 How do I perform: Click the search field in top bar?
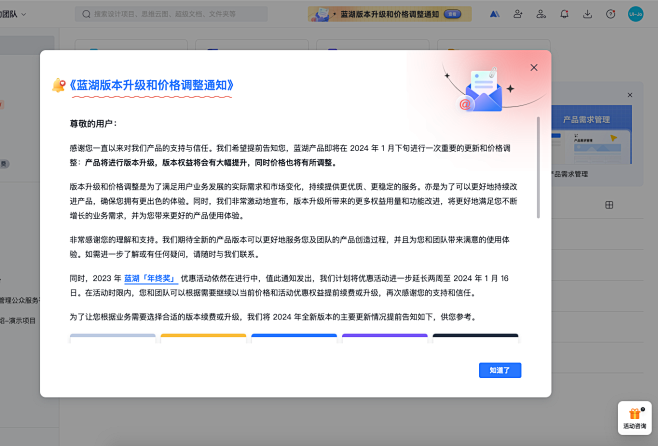pyautogui.click(x=171, y=14)
